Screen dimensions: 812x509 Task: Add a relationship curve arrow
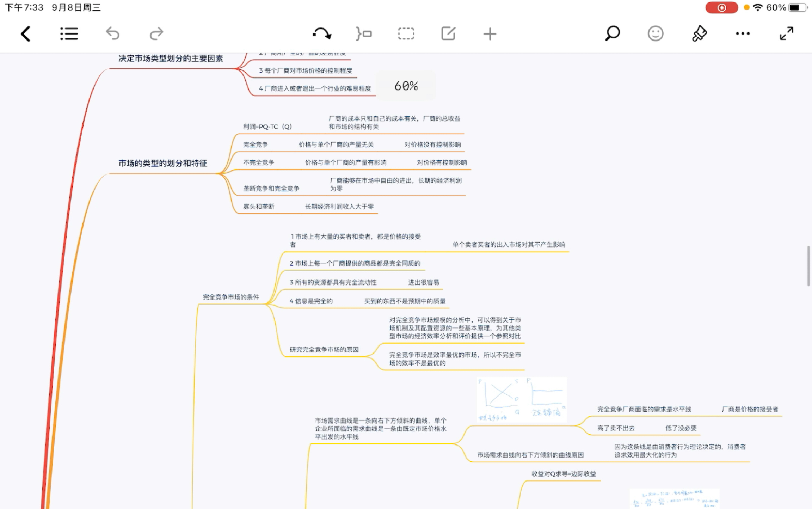pos(322,34)
